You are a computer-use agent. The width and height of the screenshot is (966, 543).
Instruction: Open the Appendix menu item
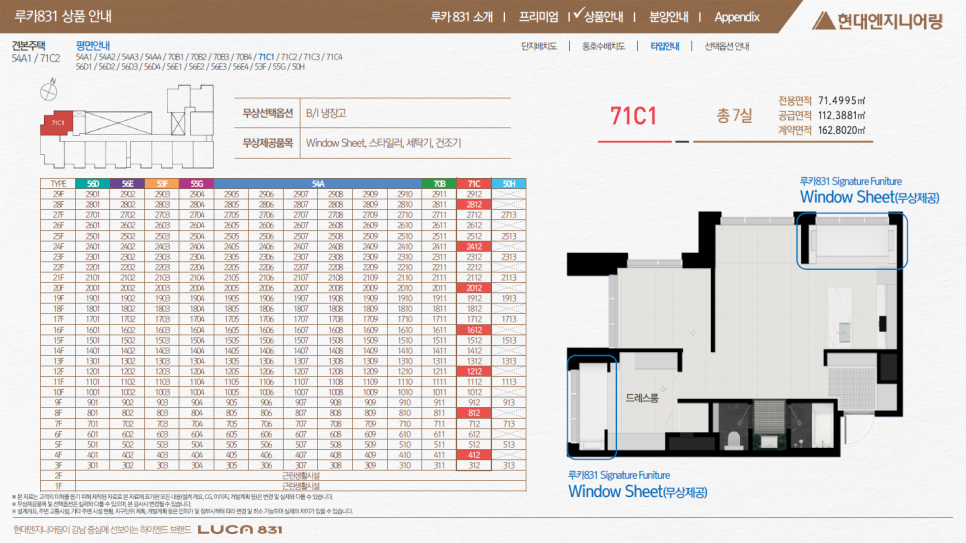point(737,17)
